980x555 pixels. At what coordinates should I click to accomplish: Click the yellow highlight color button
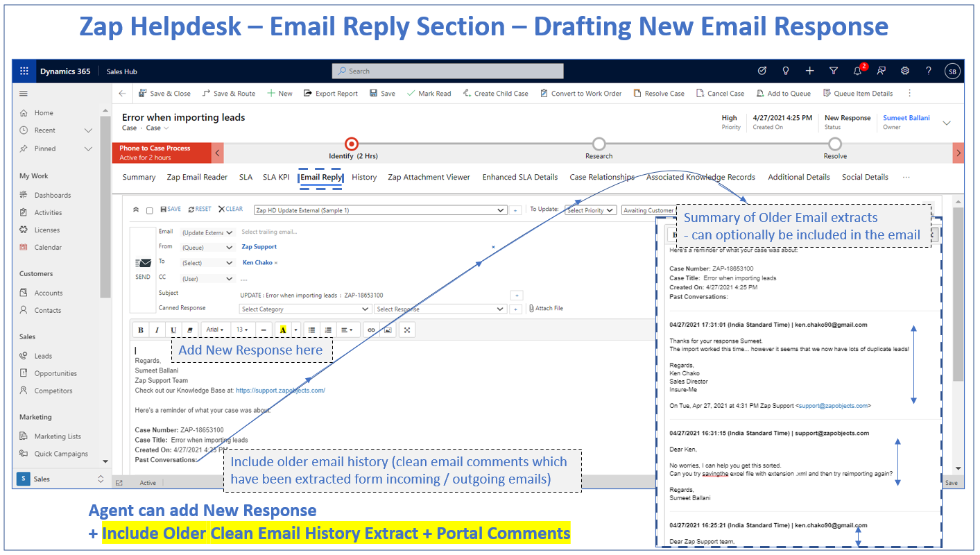click(282, 330)
